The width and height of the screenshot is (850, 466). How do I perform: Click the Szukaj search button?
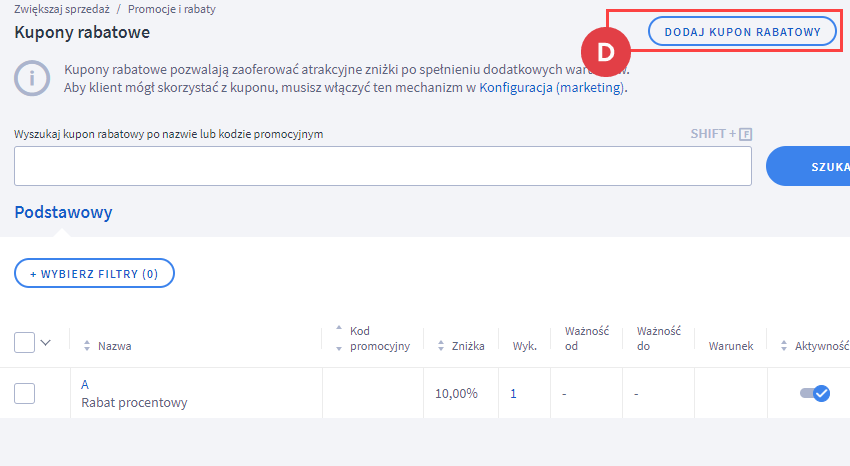pyautogui.click(x=808, y=166)
